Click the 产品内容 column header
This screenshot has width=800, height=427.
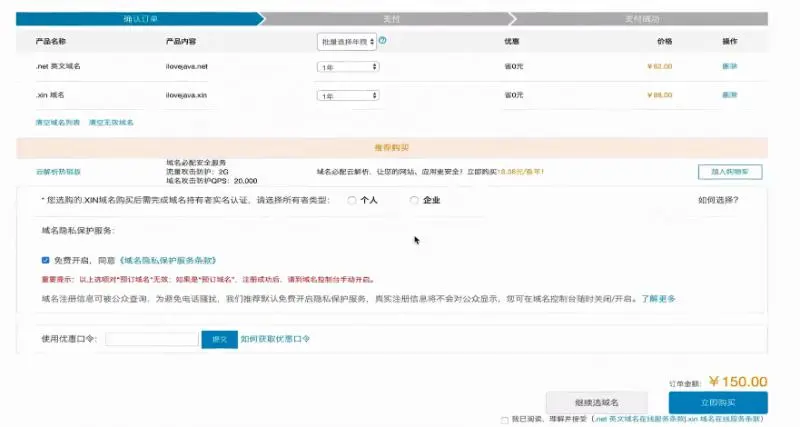click(x=181, y=41)
